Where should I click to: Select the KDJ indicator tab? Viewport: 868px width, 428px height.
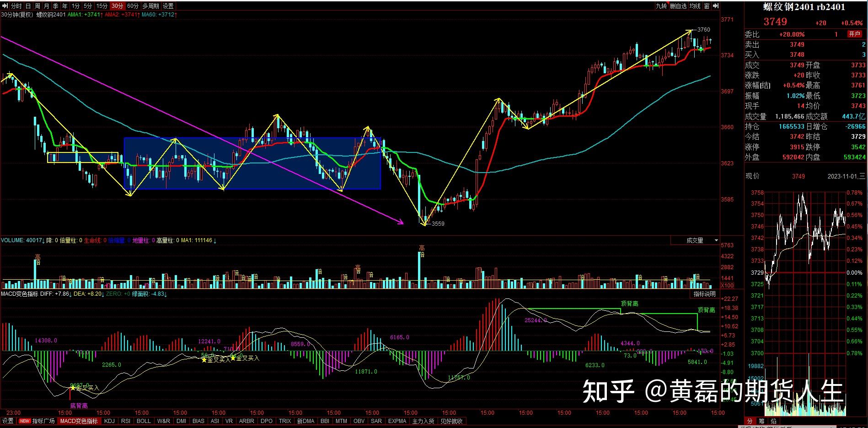pyautogui.click(x=109, y=421)
